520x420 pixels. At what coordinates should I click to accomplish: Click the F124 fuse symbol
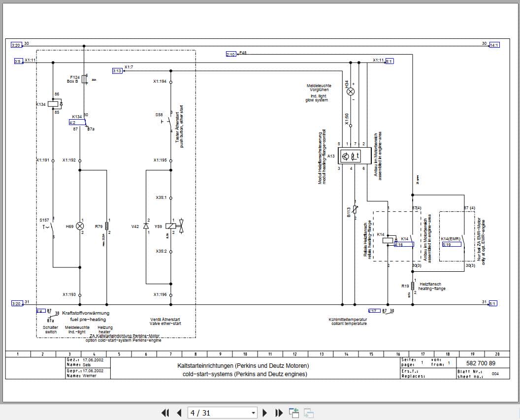84,80
